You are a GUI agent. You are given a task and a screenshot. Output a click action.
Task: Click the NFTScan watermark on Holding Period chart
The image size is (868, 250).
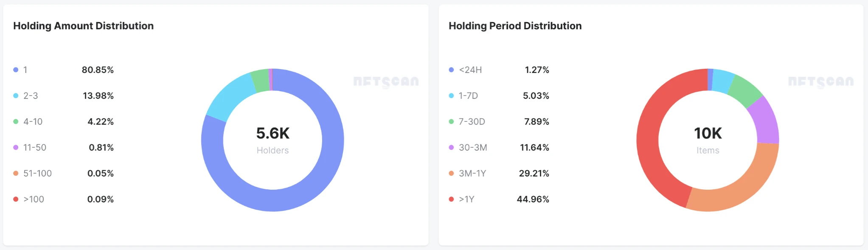[821, 81]
